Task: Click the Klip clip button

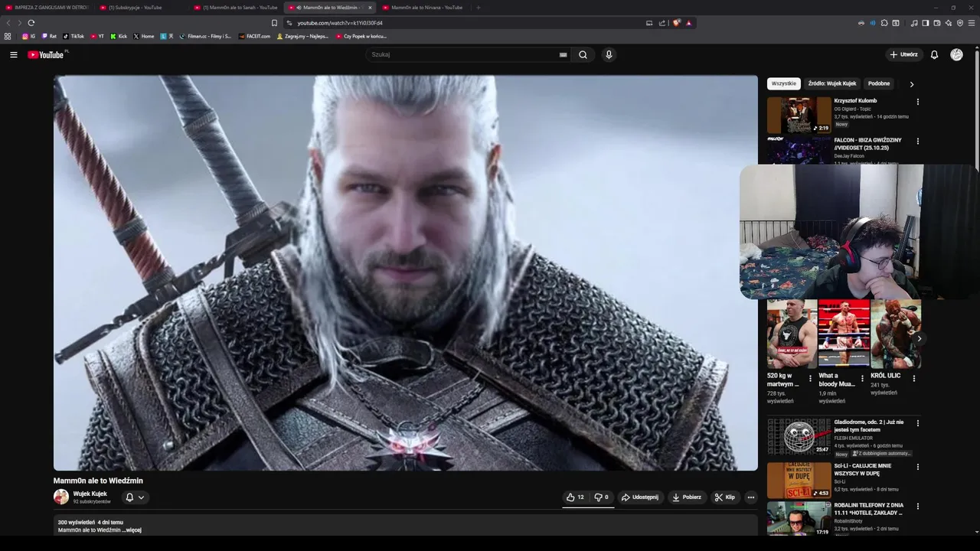Action: click(724, 497)
